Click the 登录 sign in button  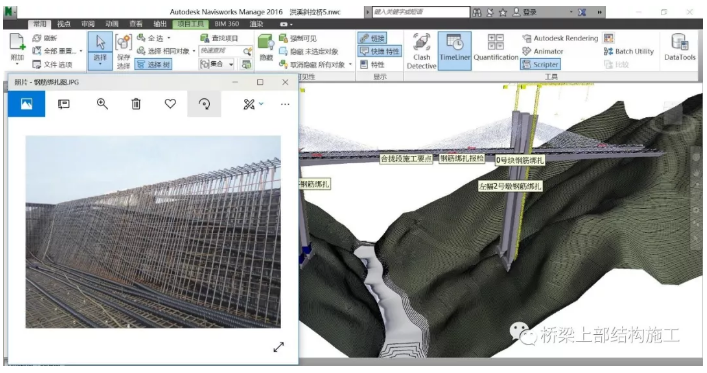pos(525,12)
